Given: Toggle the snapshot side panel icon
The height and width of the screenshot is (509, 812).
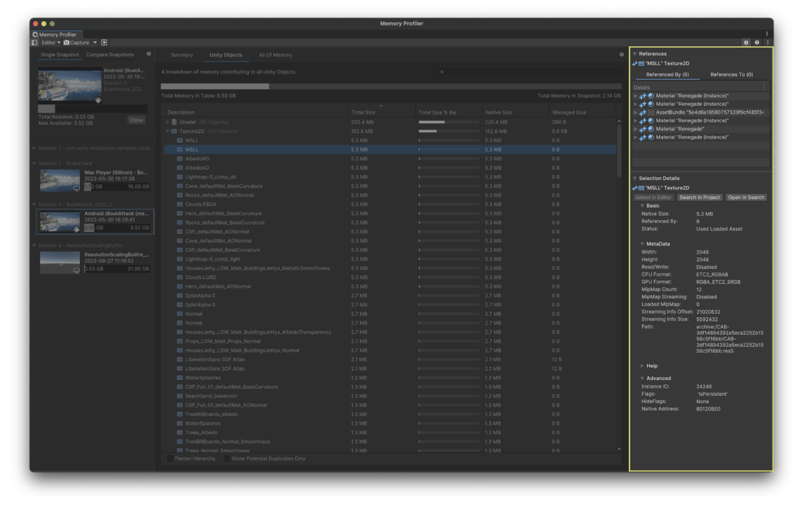Looking at the screenshot, I should [35, 42].
